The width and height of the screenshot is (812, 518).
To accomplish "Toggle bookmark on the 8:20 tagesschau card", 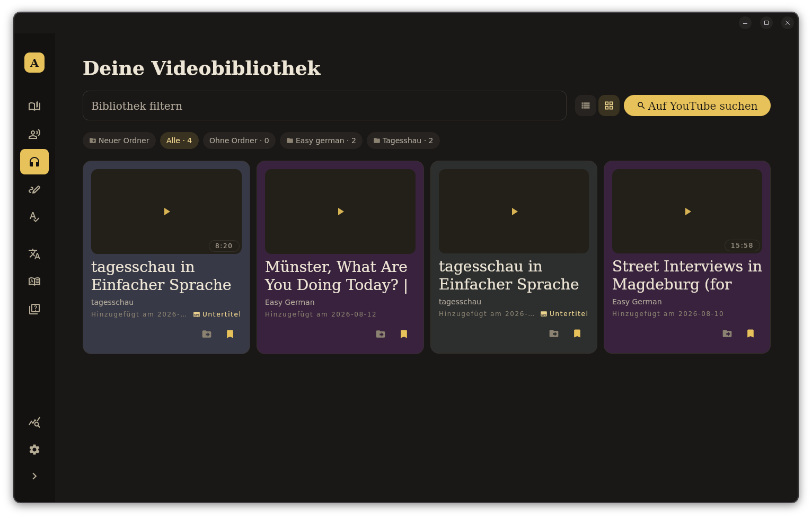I will pos(230,334).
